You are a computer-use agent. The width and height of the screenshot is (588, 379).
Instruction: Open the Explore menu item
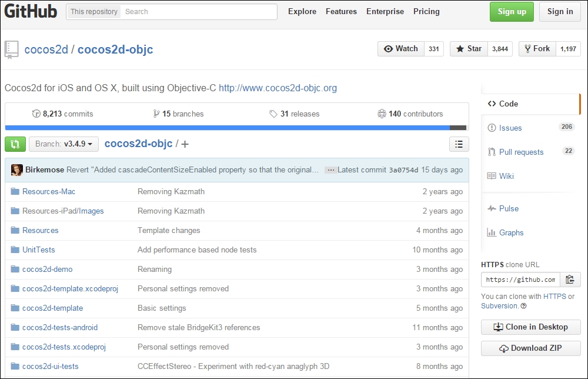[302, 12]
